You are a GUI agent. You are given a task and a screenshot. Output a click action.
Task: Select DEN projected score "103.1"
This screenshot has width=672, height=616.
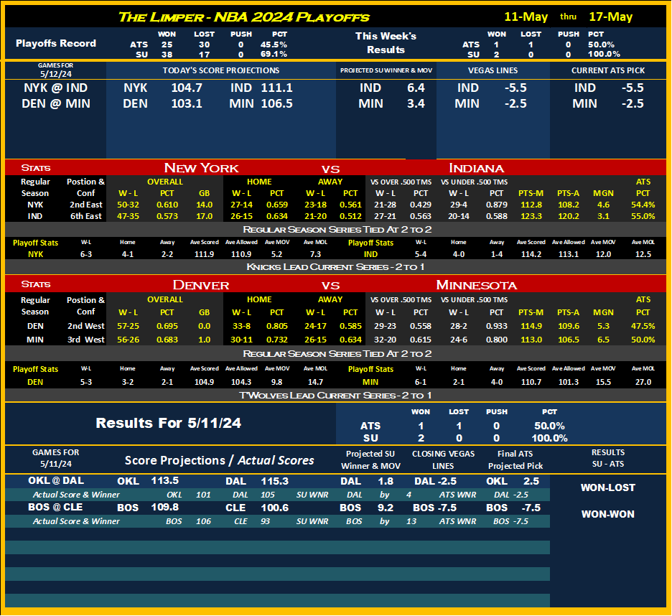[187, 103]
